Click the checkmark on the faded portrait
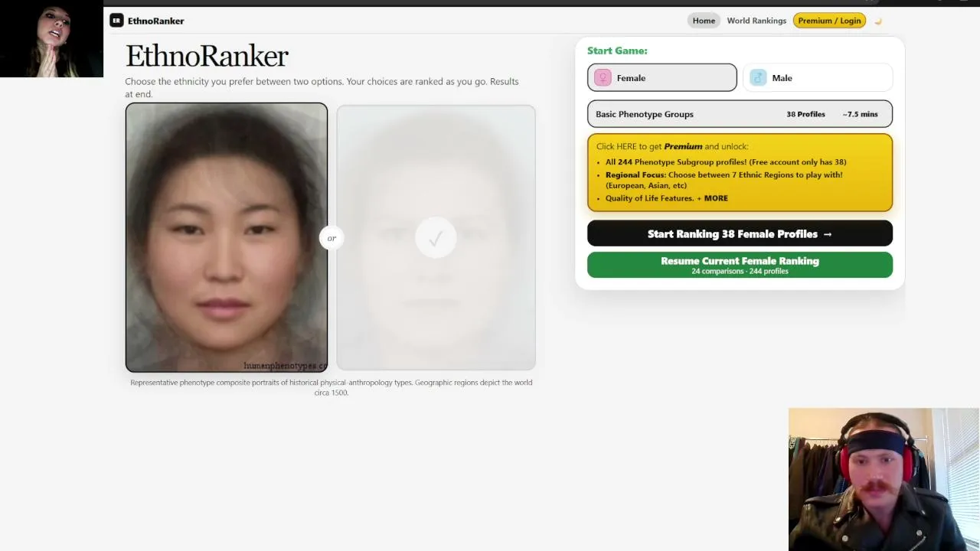Image resolution: width=980 pixels, height=551 pixels. click(436, 239)
